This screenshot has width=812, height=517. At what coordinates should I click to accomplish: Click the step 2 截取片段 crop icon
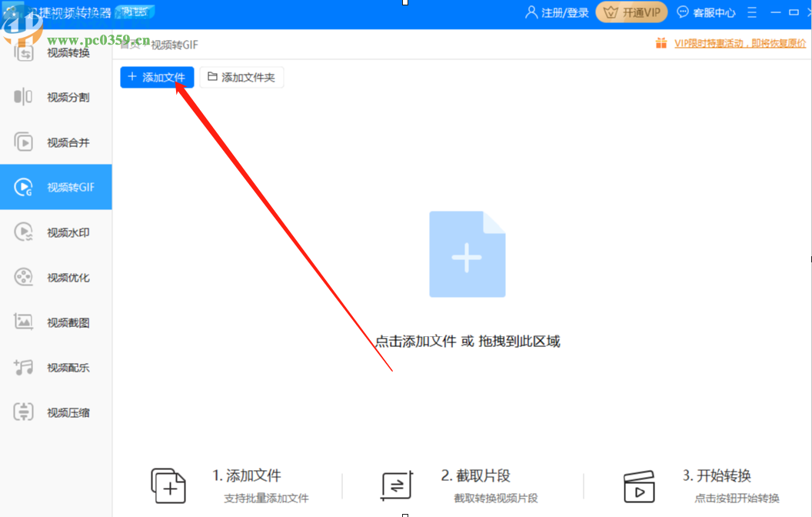(x=397, y=485)
